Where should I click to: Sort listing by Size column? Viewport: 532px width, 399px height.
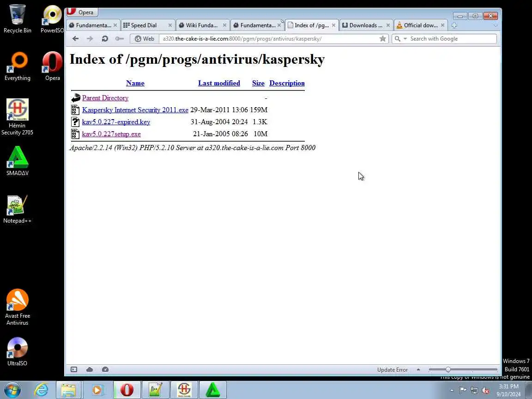click(258, 83)
